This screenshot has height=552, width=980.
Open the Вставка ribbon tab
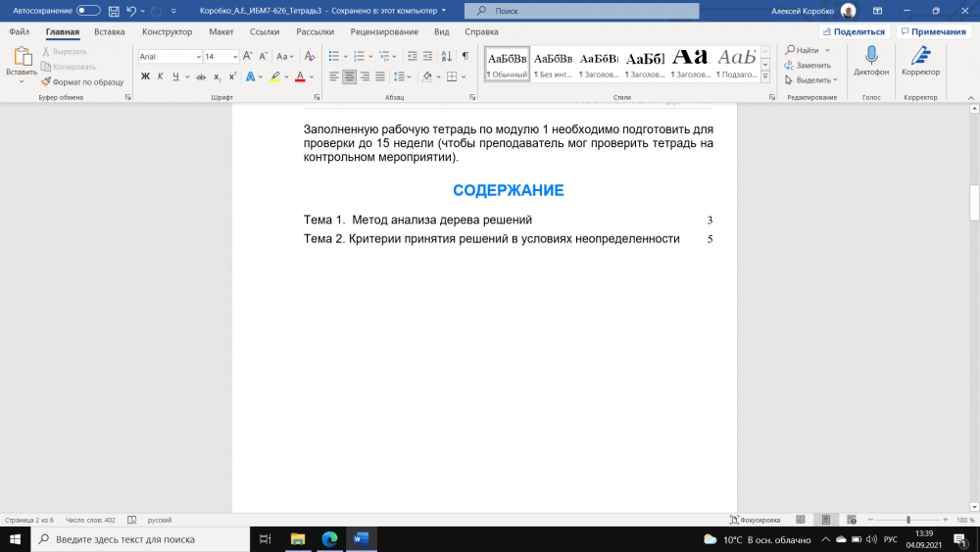110,31
